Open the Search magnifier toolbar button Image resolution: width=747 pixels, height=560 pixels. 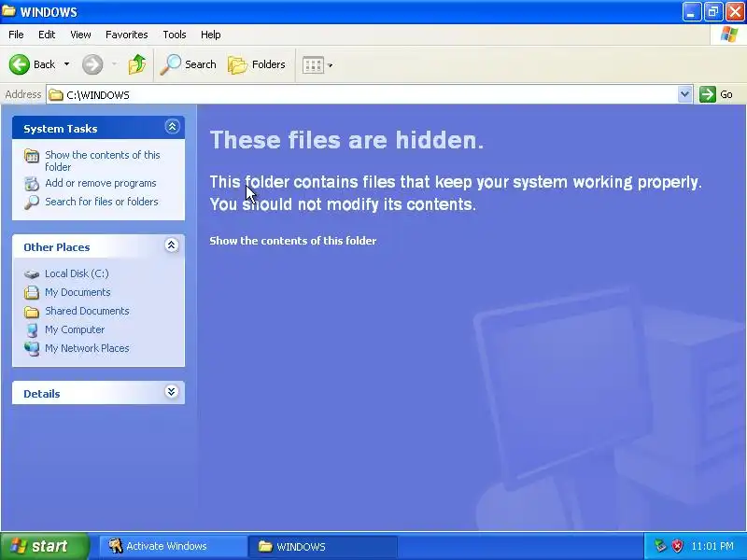click(188, 64)
